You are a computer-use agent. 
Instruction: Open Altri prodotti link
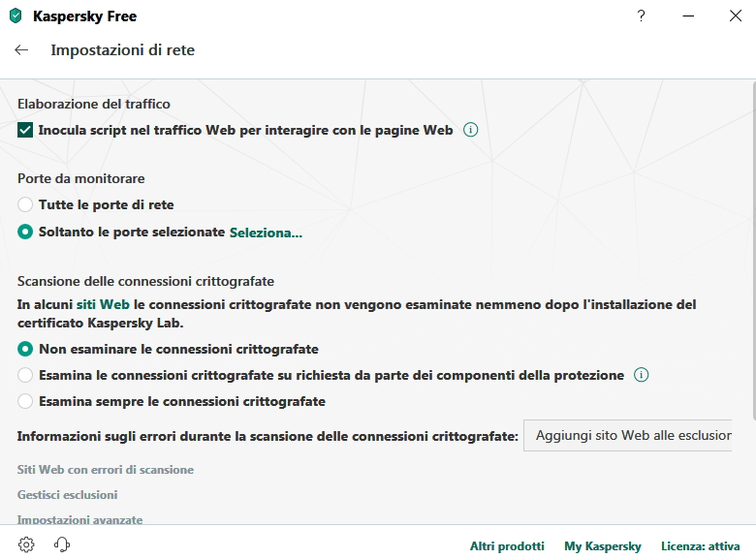507,546
